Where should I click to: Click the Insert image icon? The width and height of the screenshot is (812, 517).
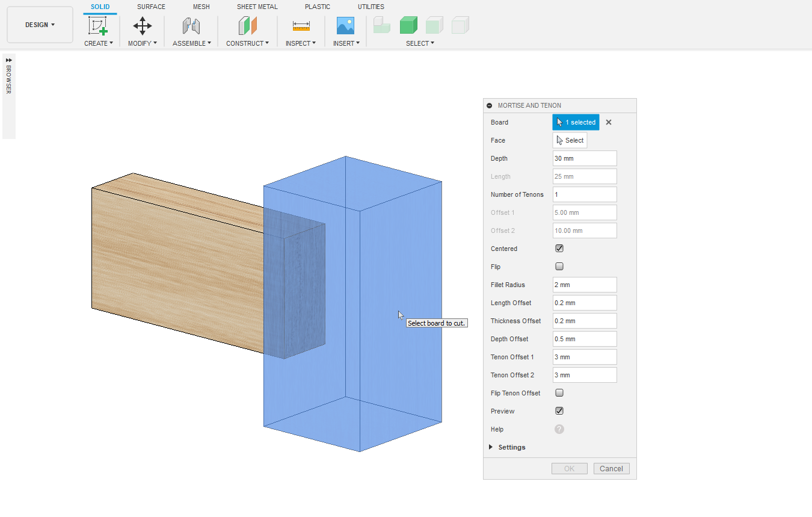345,26
